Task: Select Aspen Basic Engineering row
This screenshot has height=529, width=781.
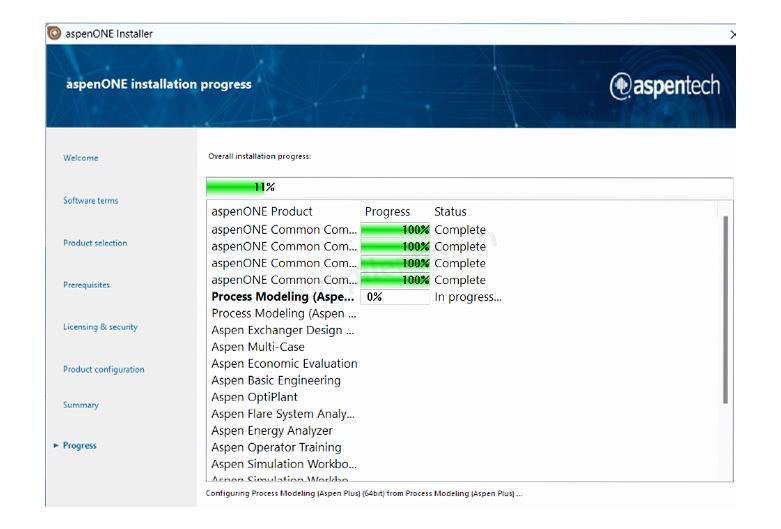Action: pos(276,381)
